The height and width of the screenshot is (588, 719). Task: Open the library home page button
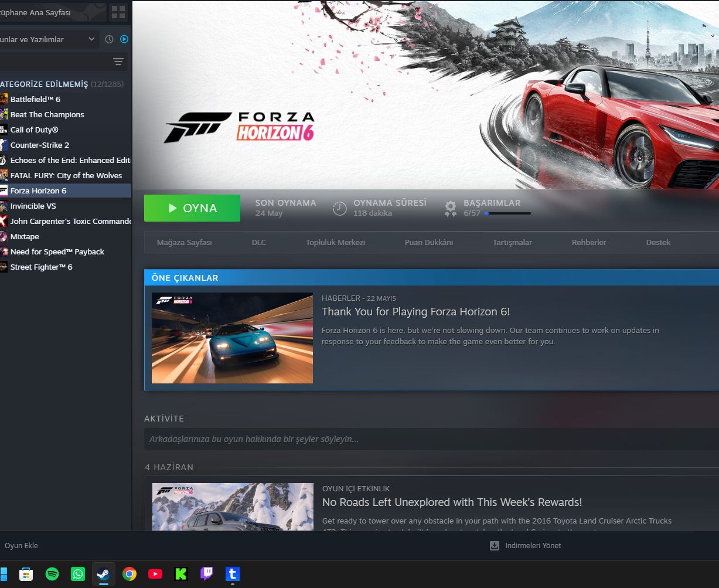(52, 12)
